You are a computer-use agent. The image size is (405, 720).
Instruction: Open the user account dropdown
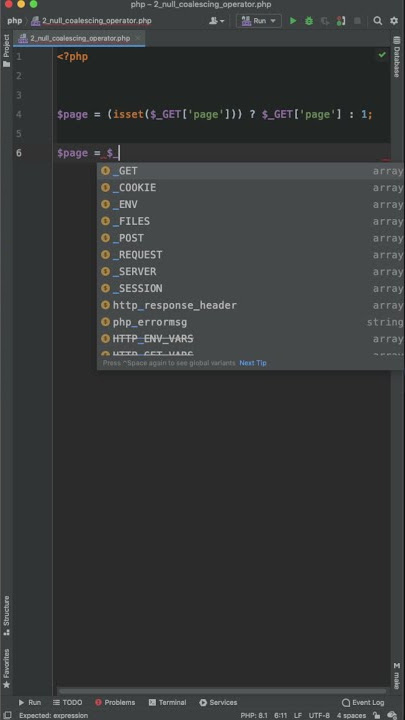[216, 21]
